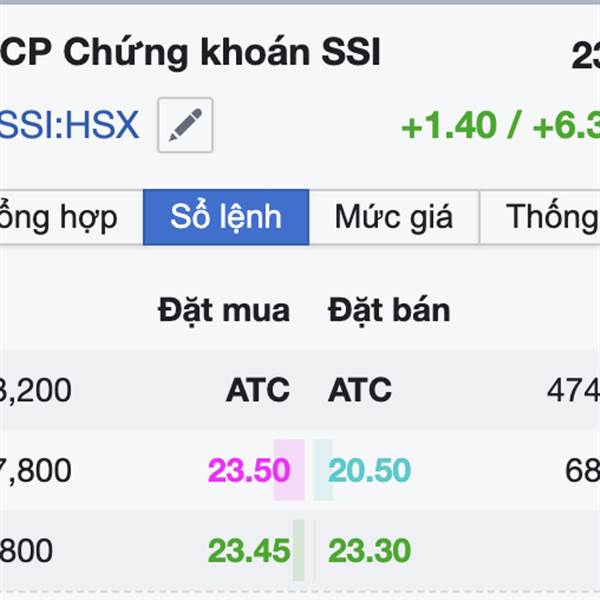Viewport: 600px width, 600px height.
Task: Click the Đặt mua column header
Action: tap(224, 311)
